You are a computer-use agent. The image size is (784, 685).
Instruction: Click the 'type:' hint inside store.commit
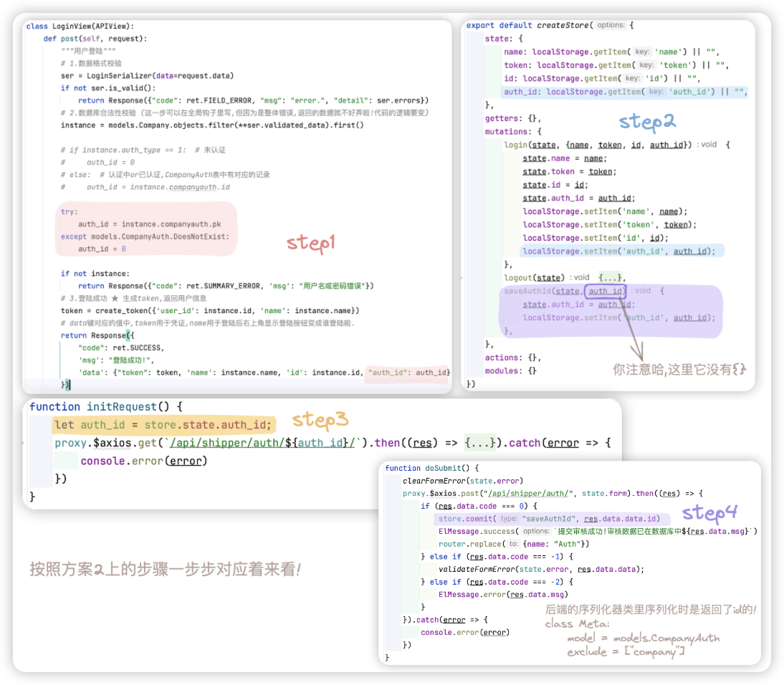[x=508, y=519]
